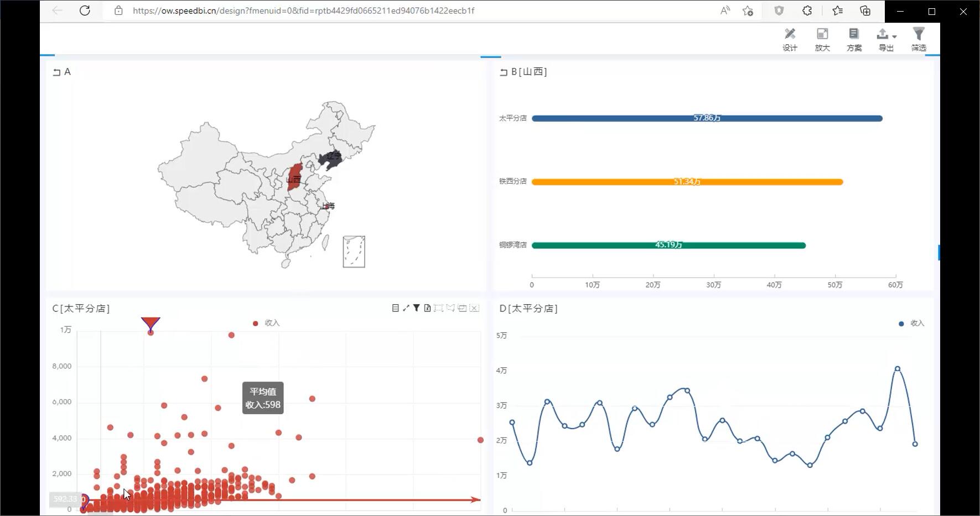
Task: Select the 辽宁 province on the map
Action: click(331, 159)
